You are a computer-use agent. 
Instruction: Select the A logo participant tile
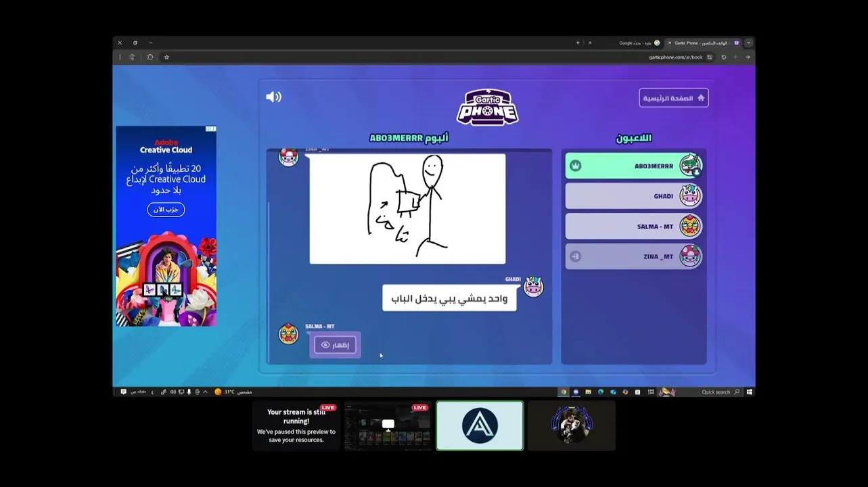(x=480, y=425)
